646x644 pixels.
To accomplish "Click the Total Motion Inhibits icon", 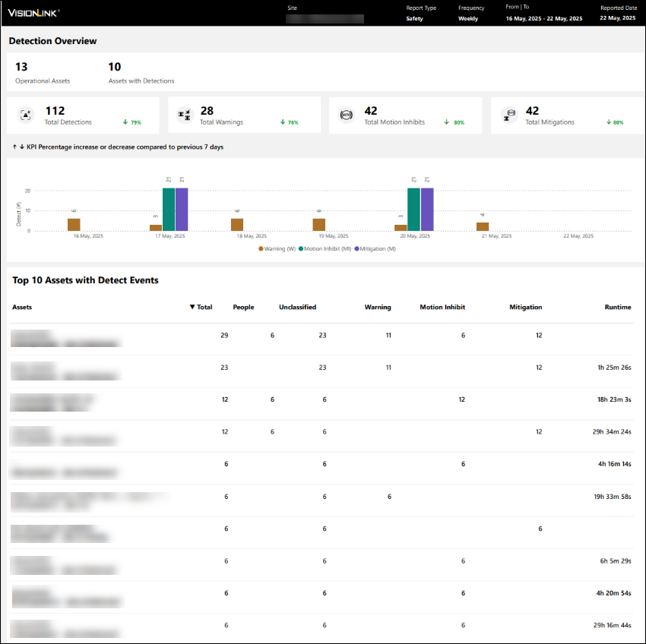I will (347, 115).
